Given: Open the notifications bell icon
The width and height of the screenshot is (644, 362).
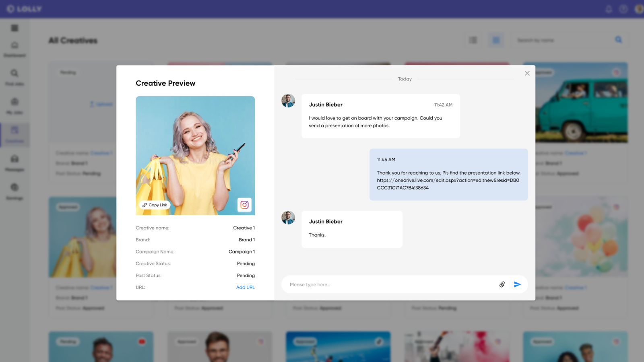Looking at the screenshot, I should pyautogui.click(x=609, y=9).
